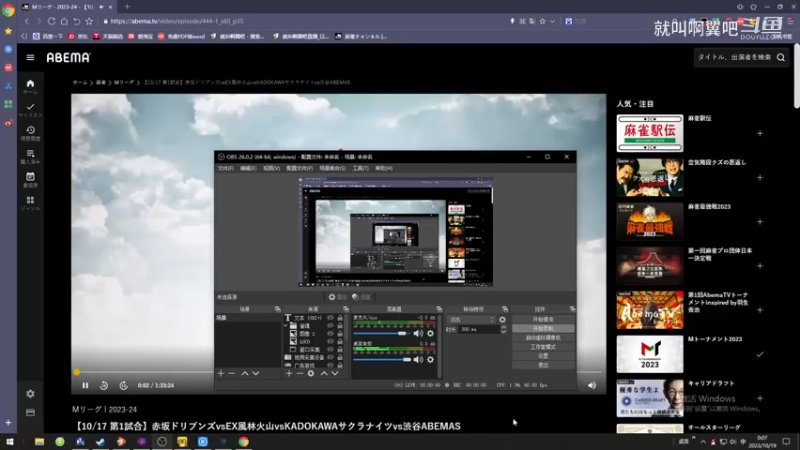
Task: Click 启动虚拟摄像机 in OBS controls
Action: tap(543, 338)
